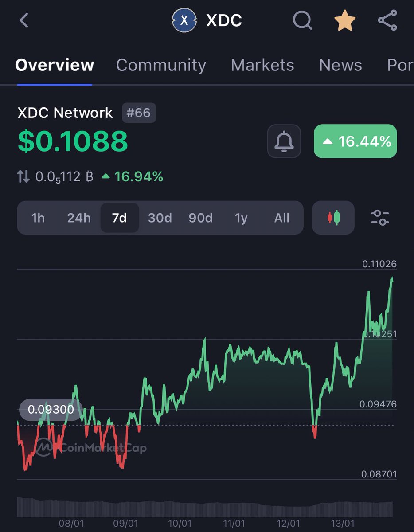The image size is (414, 532).
Task: Tap the 0.08701 axis value
Action: pyautogui.click(x=379, y=474)
